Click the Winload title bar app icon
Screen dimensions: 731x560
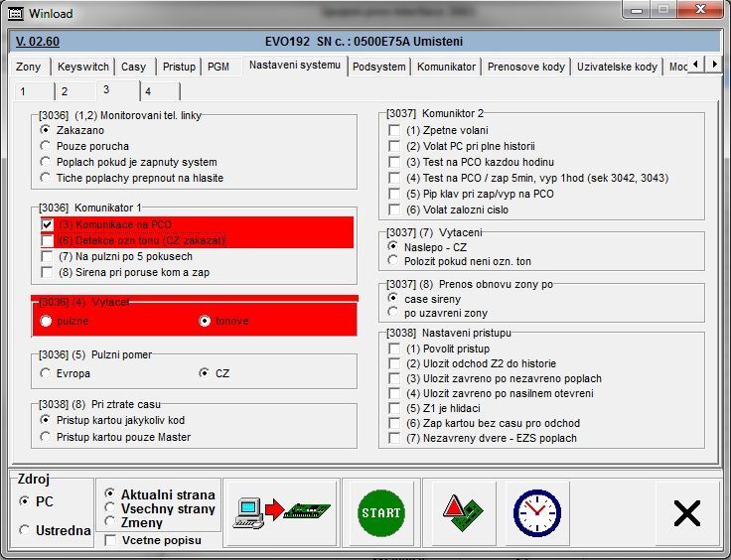14,13
